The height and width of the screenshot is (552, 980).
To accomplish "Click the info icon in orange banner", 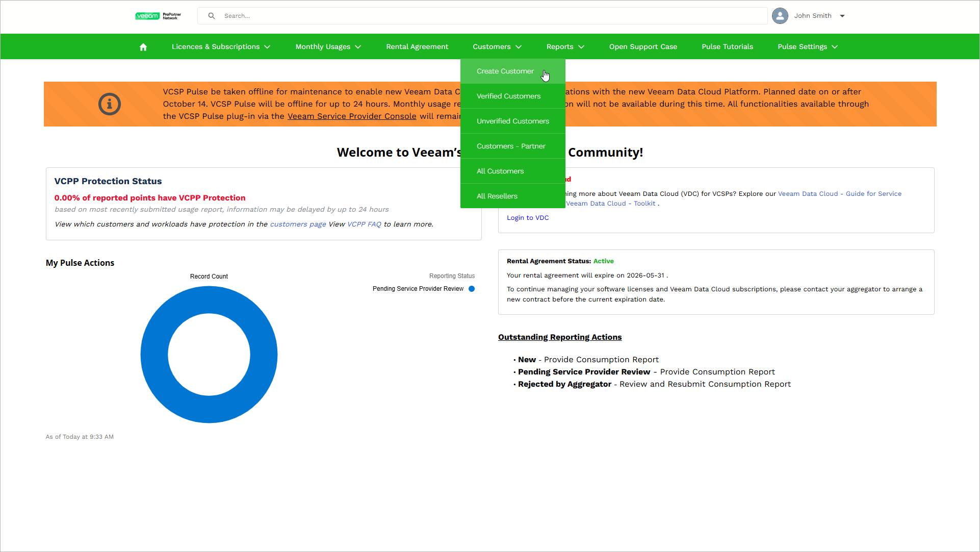I will (x=109, y=104).
